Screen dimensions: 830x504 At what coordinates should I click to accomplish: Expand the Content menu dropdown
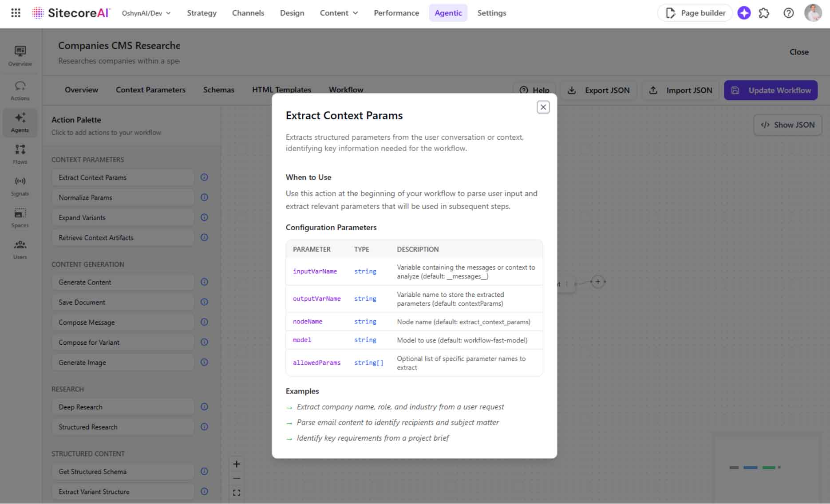(339, 13)
